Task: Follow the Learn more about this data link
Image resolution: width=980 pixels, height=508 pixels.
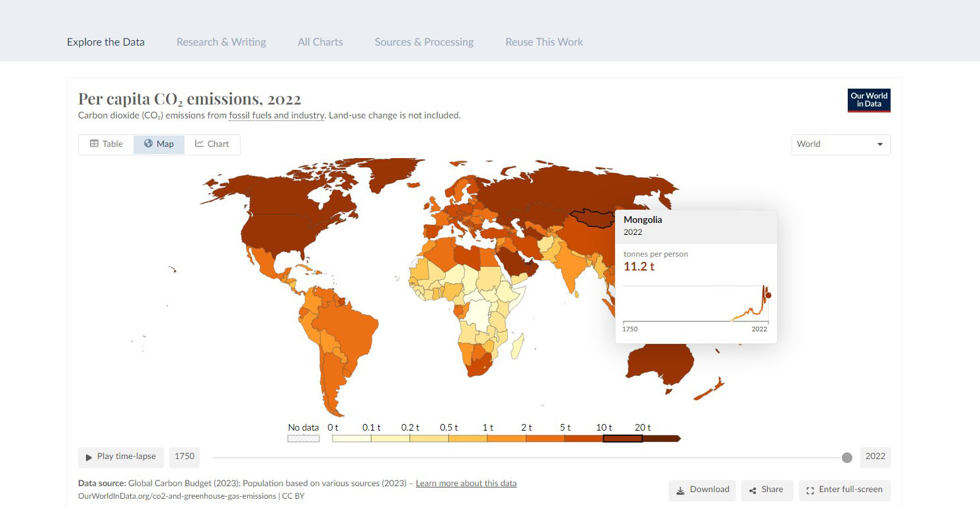Action: tap(466, 484)
